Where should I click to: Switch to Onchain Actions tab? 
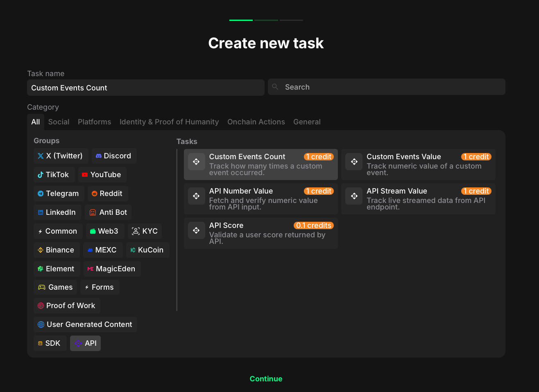[256, 122]
